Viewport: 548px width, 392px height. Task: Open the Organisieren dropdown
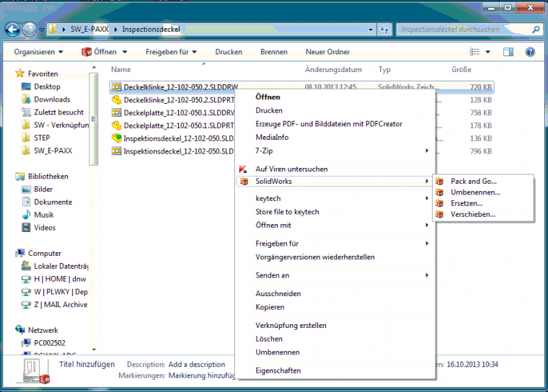(x=38, y=52)
